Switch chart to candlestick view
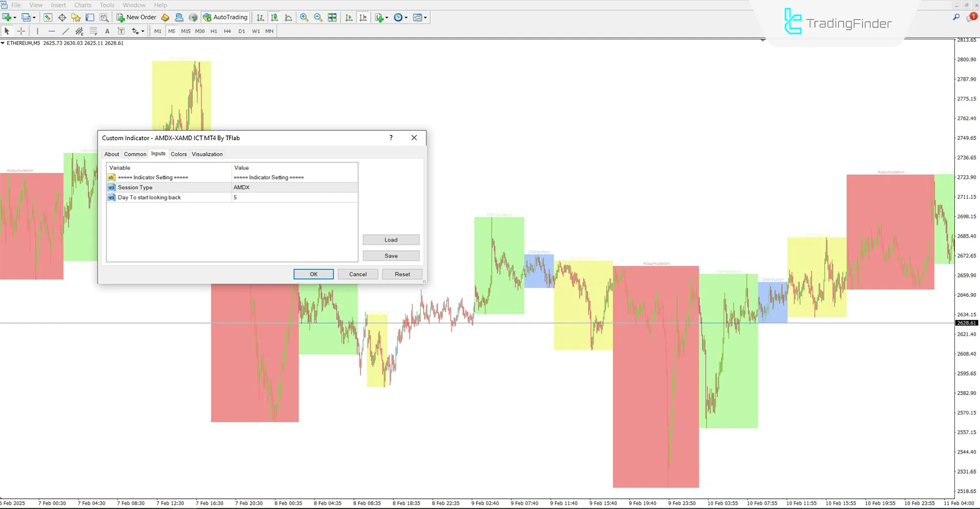Viewport: 980px width, 509px height. [x=274, y=17]
